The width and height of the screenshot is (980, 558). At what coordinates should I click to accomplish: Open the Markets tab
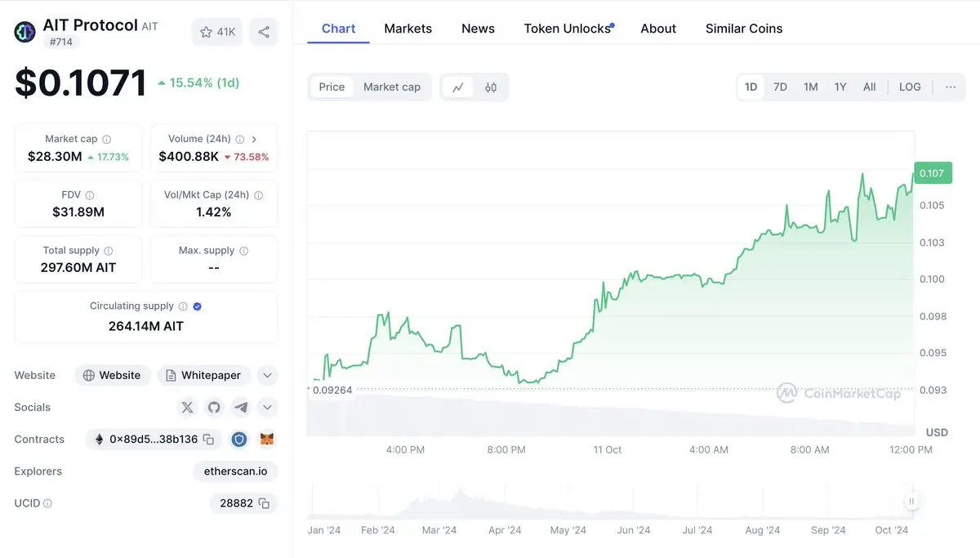pyautogui.click(x=408, y=29)
